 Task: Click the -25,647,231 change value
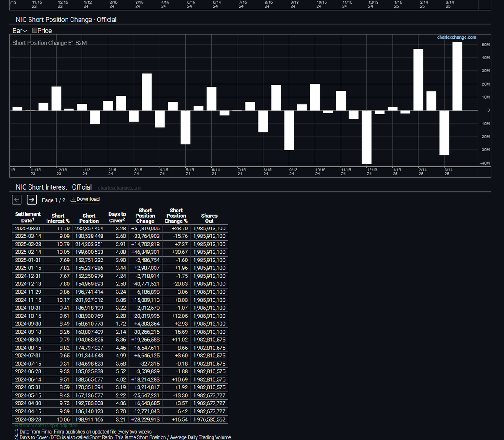click(x=146, y=395)
